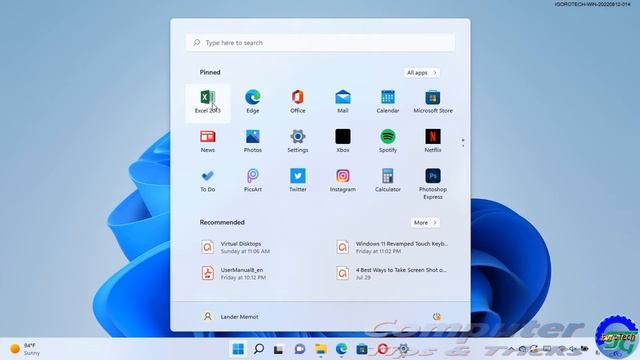
Task: Open Task View on the taskbar
Action: [x=279, y=349]
